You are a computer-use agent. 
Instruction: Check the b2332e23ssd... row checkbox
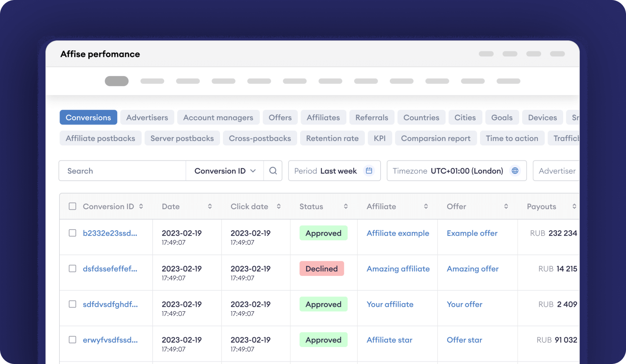tap(73, 233)
